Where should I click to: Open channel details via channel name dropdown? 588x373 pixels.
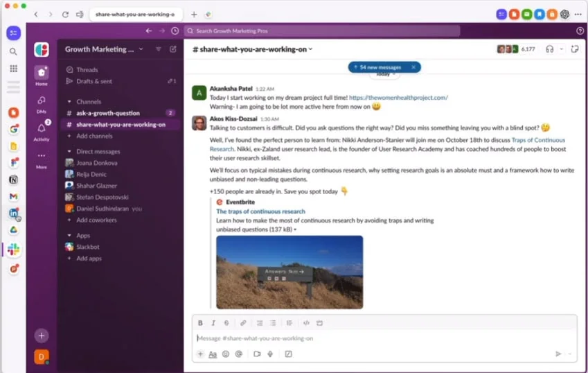252,49
